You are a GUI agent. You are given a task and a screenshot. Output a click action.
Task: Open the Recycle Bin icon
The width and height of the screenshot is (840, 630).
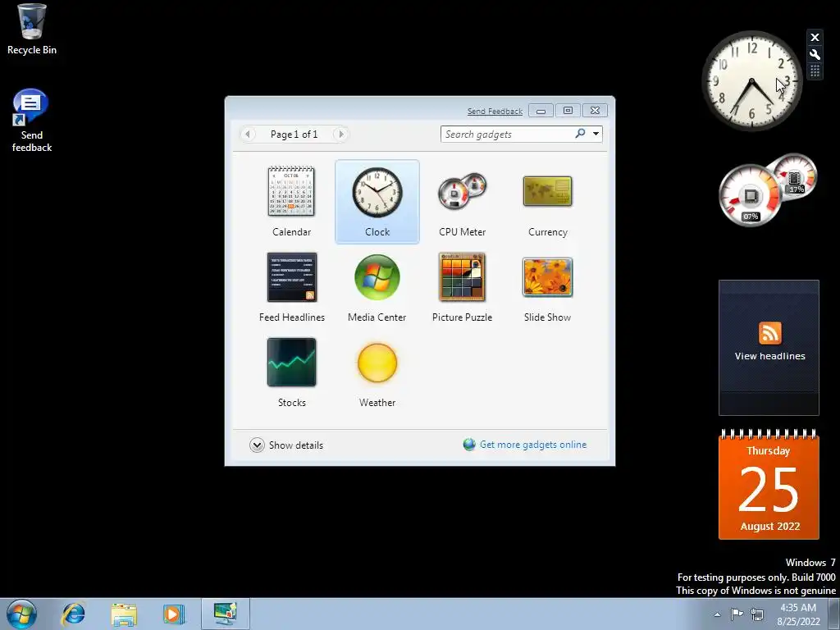[x=32, y=30]
